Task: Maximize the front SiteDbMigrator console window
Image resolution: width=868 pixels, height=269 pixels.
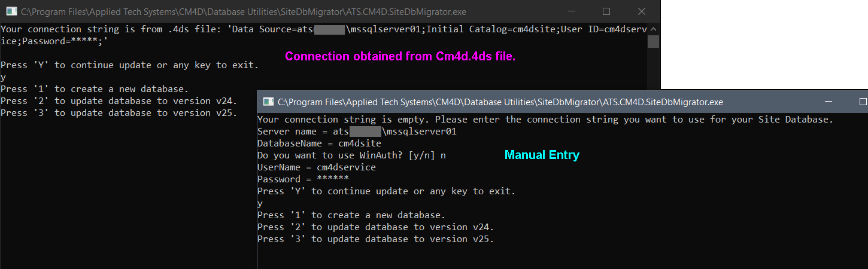Action: (863, 102)
